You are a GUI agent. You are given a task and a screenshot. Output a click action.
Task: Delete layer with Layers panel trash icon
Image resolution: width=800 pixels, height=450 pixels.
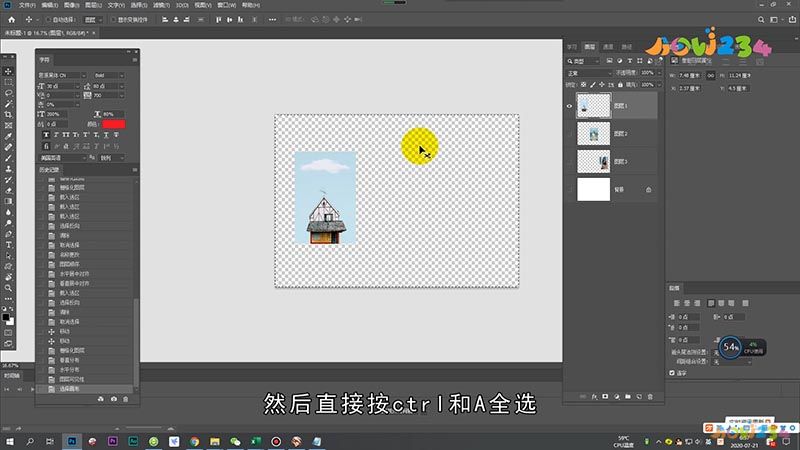[x=650, y=396]
